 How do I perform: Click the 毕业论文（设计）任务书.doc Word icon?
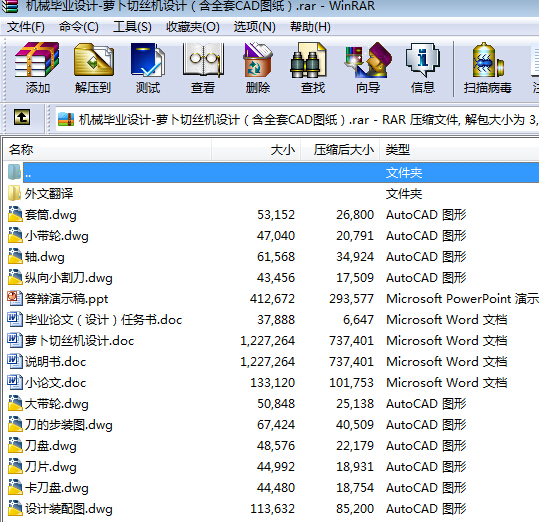pyautogui.click(x=14, y=319)
